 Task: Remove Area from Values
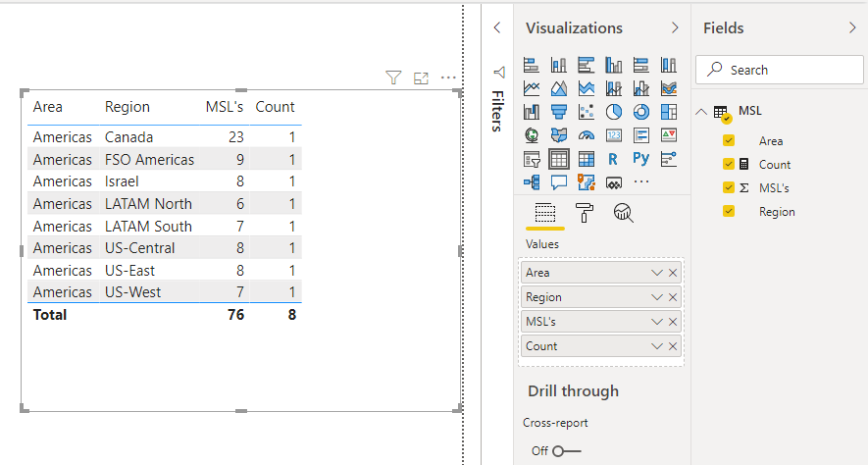coord(673,273)
